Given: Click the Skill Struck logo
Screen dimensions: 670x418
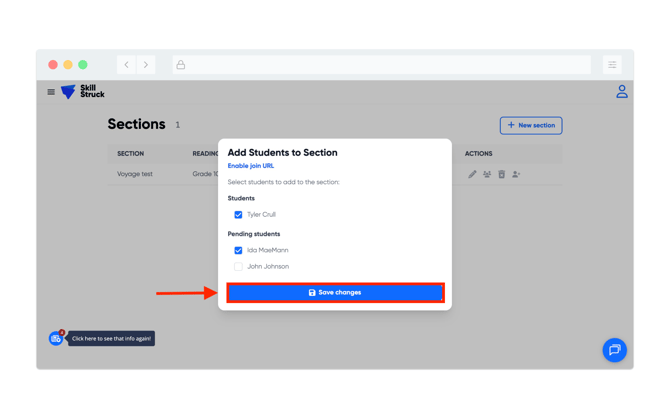Looking at the screenshot, I should 83,92.
